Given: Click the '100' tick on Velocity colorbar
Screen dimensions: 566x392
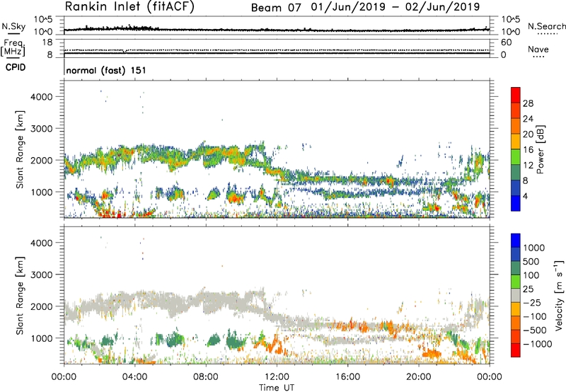Looking at the screenshot, I should [531, 275].
